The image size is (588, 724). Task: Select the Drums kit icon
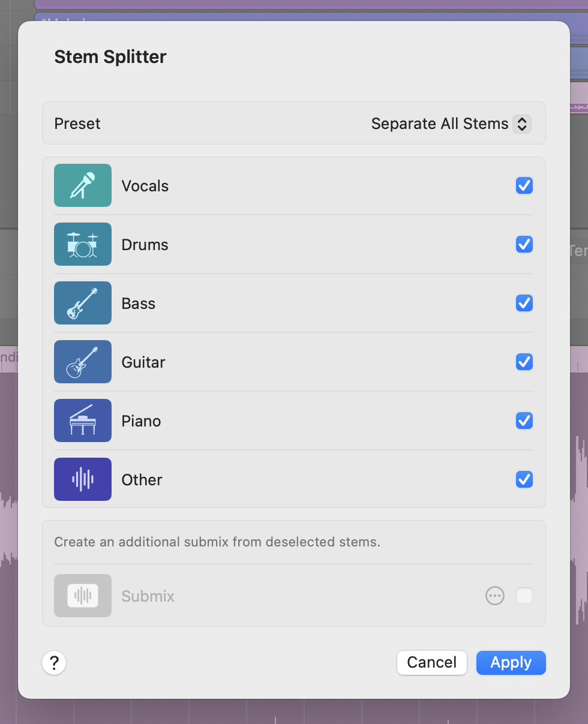coord(82,244)
